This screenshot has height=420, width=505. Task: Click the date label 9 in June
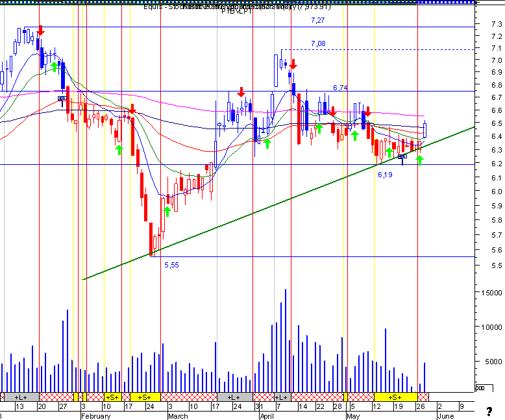462,406
